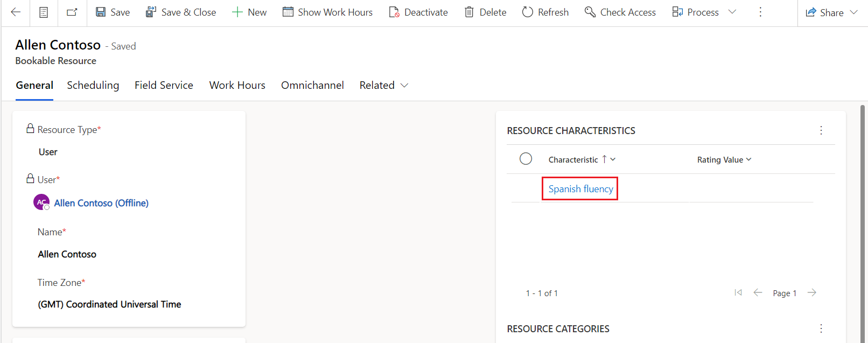The width and height of the screenshot is (868, 343).
Task: Expand the Related tab menu
Action: point(384,85)
